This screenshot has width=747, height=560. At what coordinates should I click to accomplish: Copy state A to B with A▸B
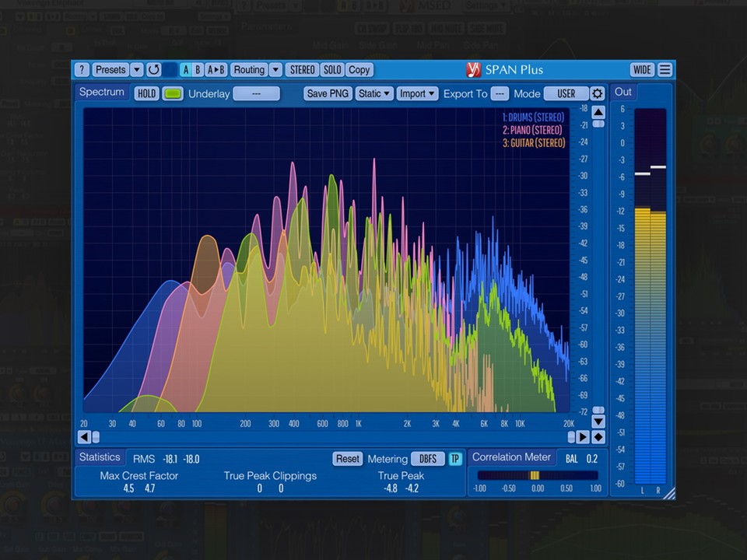(216, 70)
